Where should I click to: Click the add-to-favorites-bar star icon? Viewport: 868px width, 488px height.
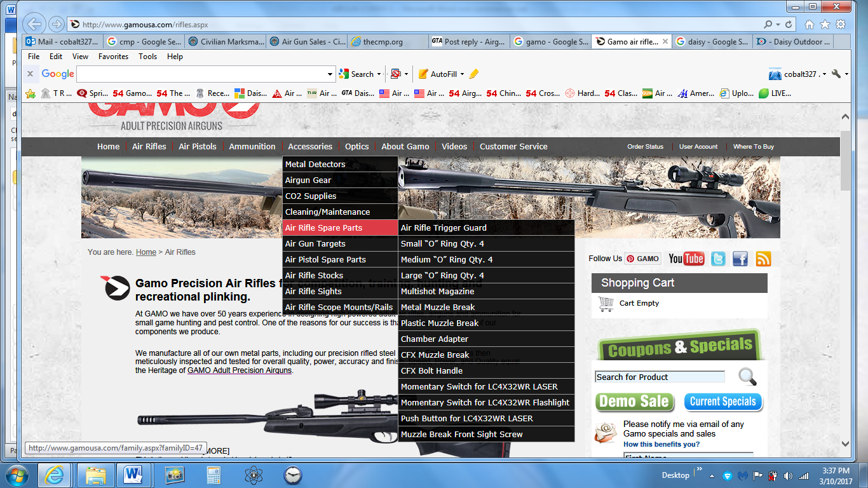31,93
